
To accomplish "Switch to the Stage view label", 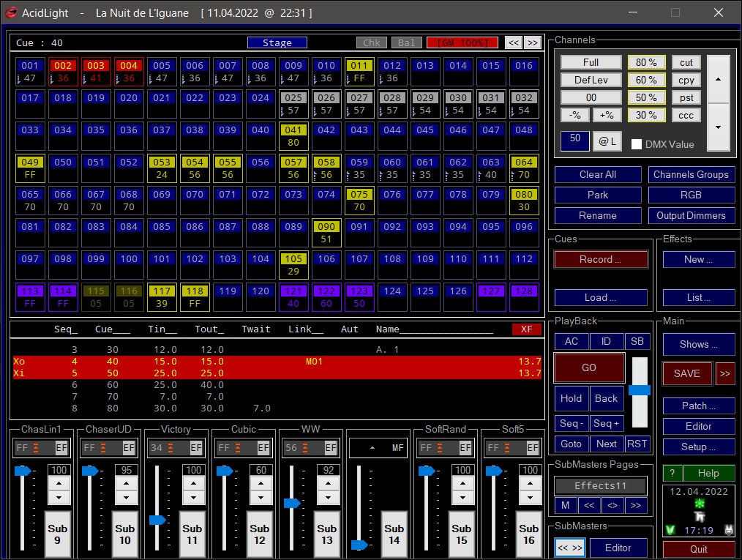I will click(x=277, y=43).
